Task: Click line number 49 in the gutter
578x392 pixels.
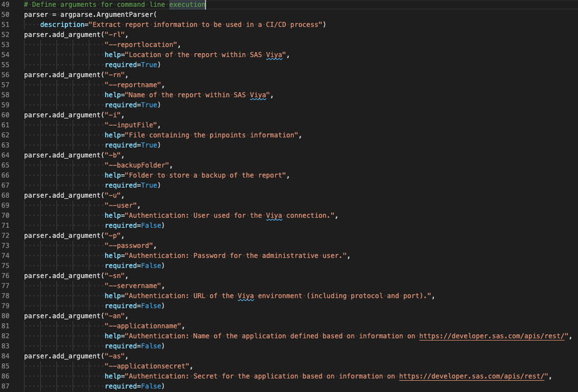Action: [6, 5]
